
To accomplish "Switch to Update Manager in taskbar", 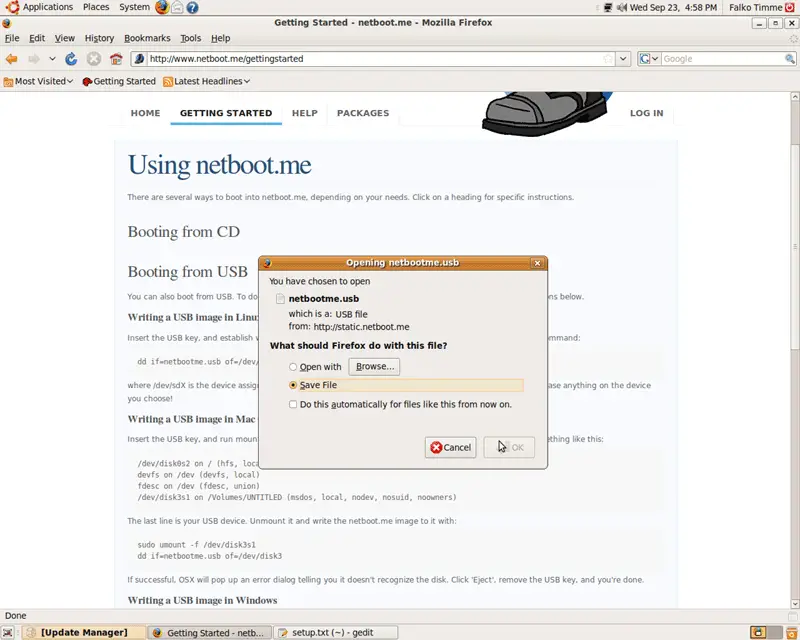I will 85,633.
